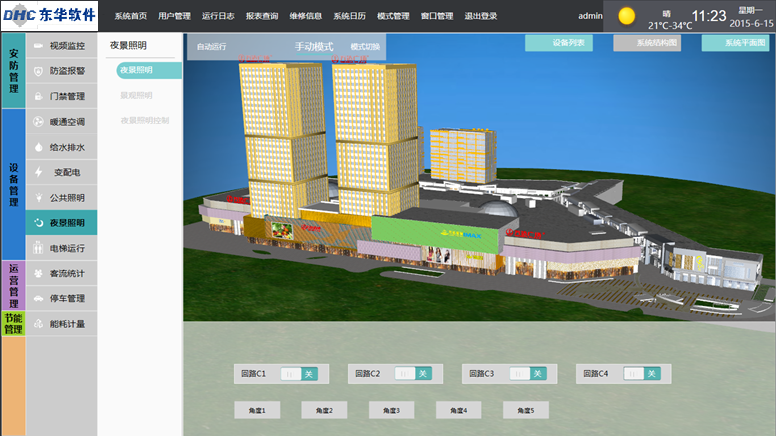
Task: Click the 防盗报警 shield alarm icon
Action: [38, 71]
